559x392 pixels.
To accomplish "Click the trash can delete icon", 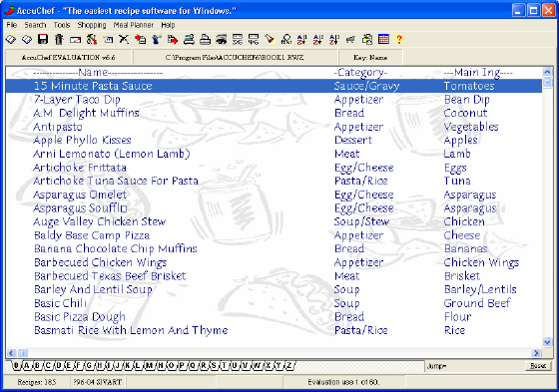I will [59, 39].
